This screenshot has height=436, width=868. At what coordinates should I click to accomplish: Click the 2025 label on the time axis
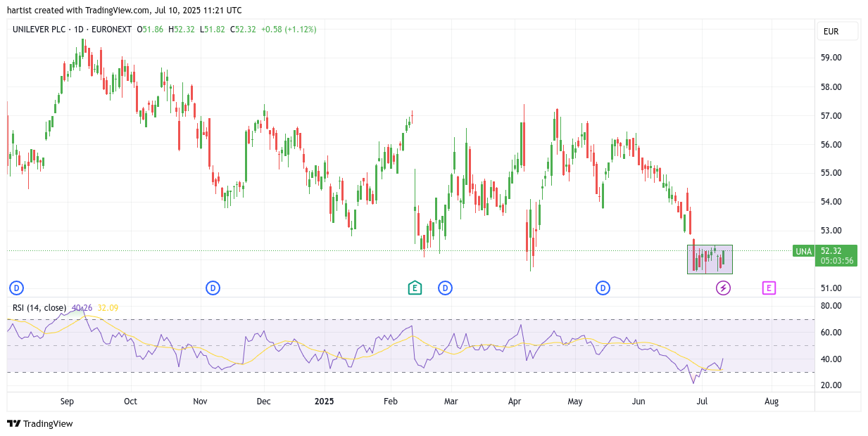(x=324, y=402)
